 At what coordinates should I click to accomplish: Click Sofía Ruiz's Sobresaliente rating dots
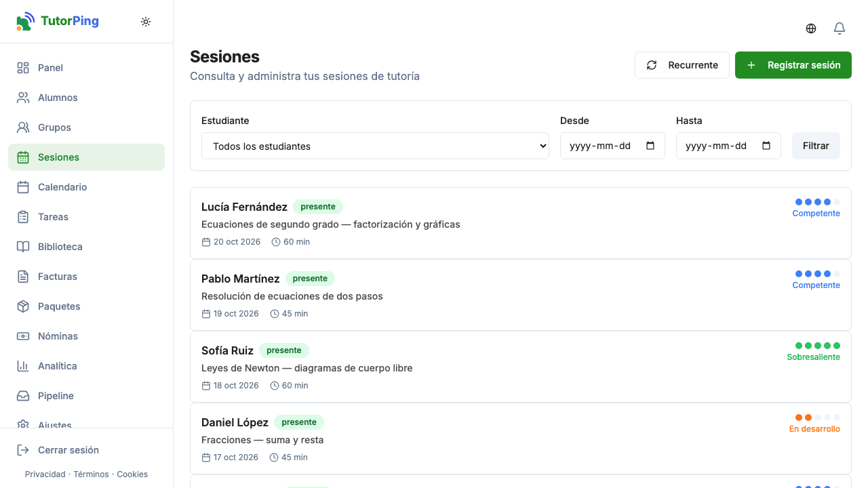click(818, 346)
